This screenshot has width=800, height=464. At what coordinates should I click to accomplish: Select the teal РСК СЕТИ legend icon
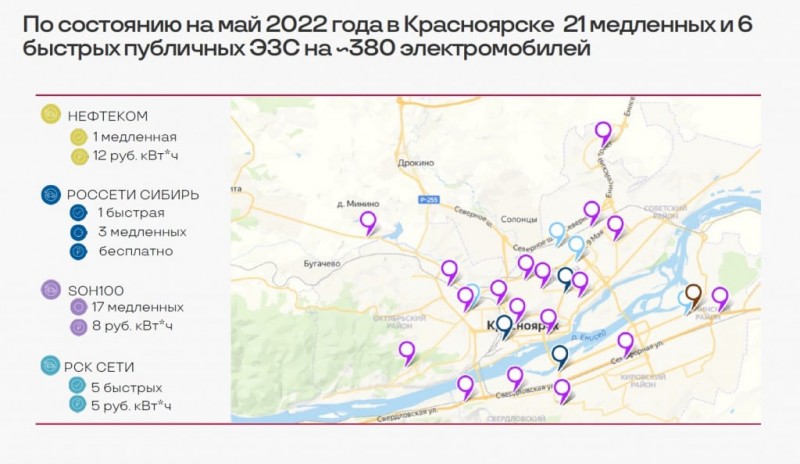tap(50, 367)
